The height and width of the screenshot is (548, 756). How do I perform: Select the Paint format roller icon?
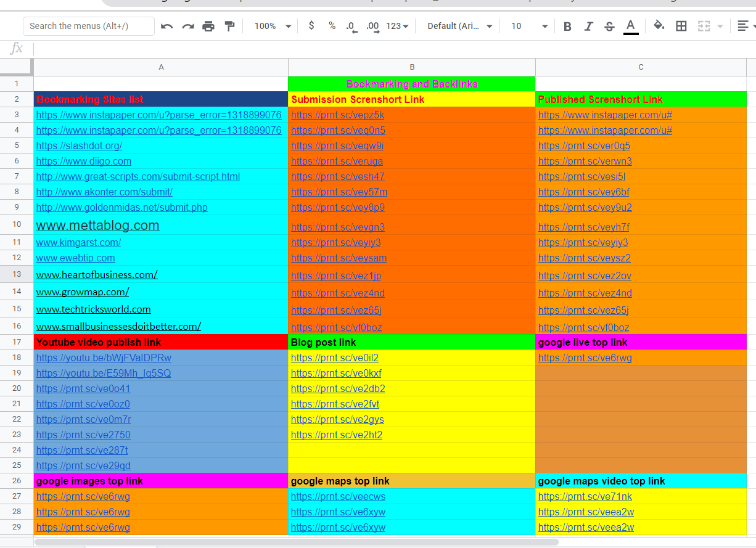229,26
